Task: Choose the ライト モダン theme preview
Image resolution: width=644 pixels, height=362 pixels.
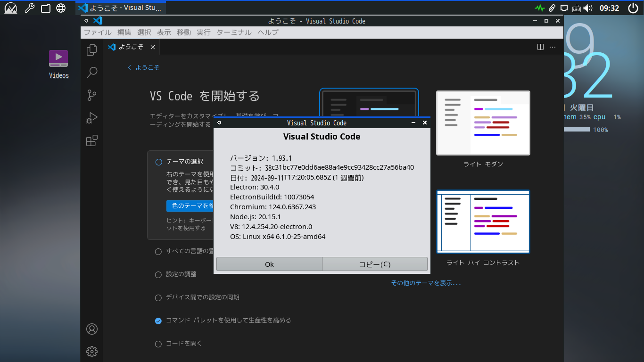Action: click(x=483, y=123)
